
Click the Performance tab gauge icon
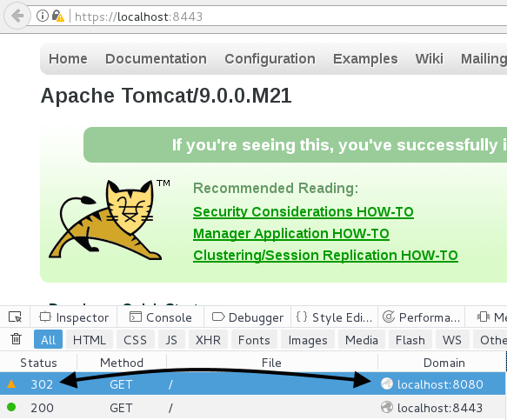pos(389,317)
